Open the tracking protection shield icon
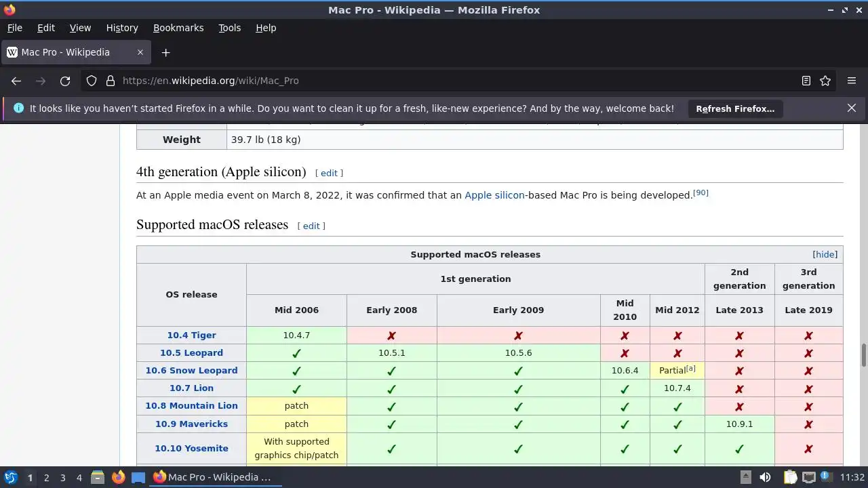The height and width of the screenshot is (488, 868). (x=92, y=81)
